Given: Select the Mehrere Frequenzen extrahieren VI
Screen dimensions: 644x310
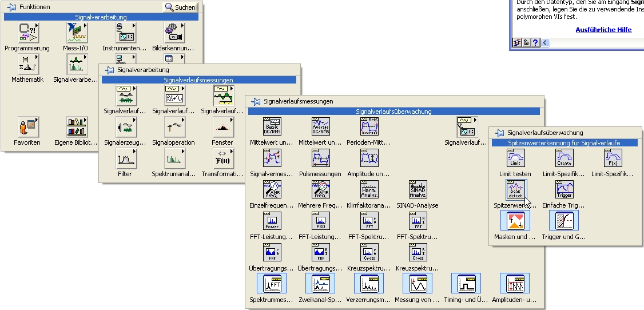Looking at the screenshot, I should 321,189.
